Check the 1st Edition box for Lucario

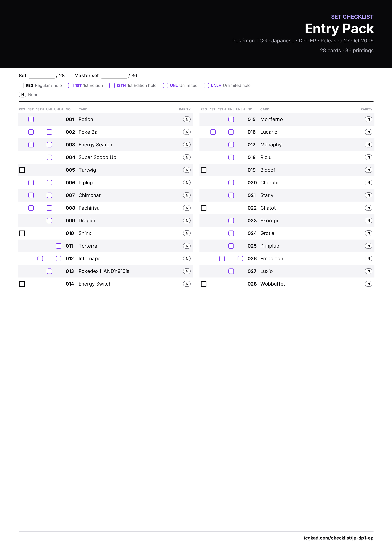point(213,132)
